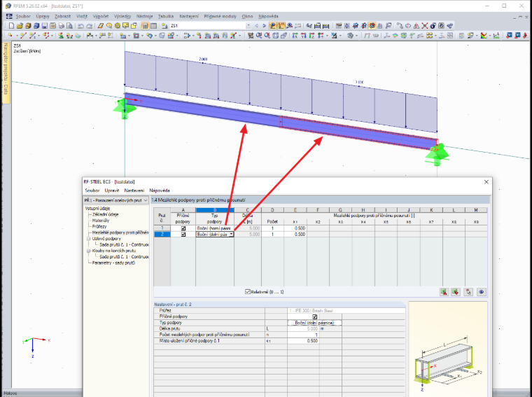
Task: Click Počet cell for member 2
Action: 272,235
